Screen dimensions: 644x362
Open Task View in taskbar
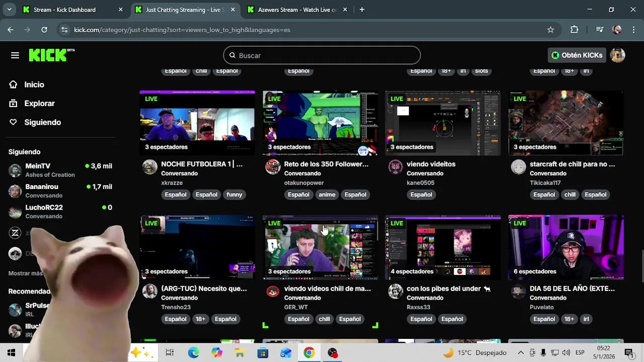click(170, 353)
